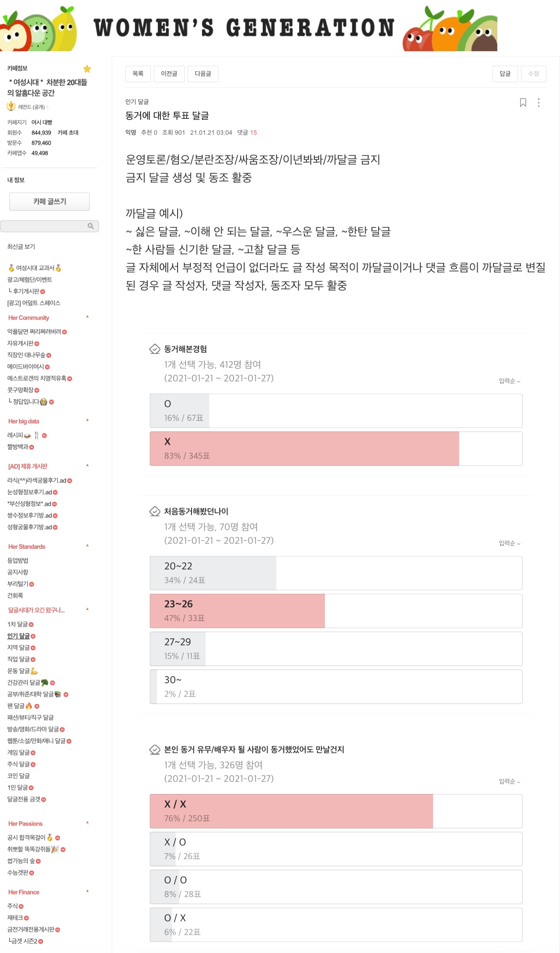The width and height of the screenshot is (560, 953).
Task: Click the 목록 list button
Action: pyautogui.click(x=138, y=74)
